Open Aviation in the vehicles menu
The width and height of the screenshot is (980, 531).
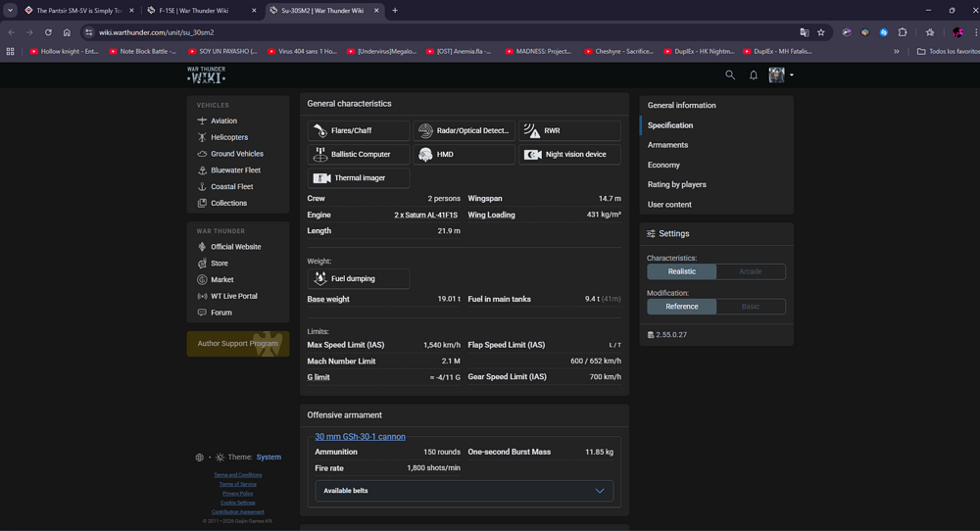223,121
